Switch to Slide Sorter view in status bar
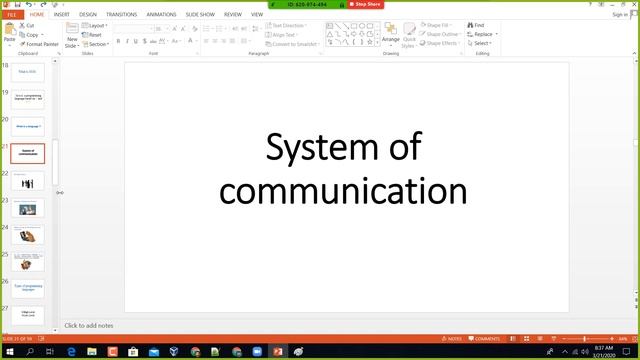Screen dimensions: 640x360 coord(527,339)
